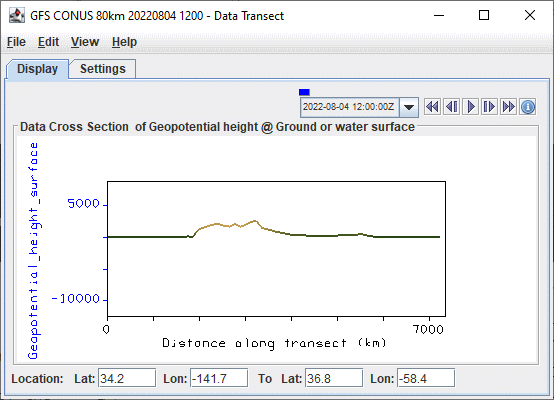
Task: Step forward one animation frame
Action: tap(490, 107)
